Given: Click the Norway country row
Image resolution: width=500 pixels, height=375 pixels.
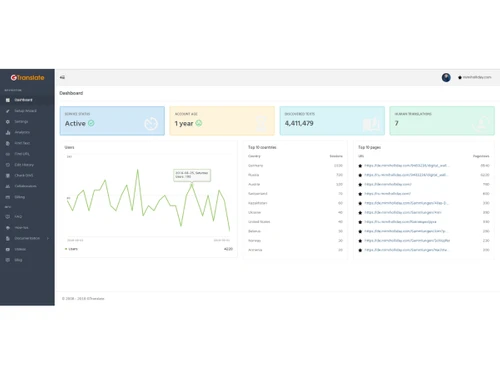Looking at the screenshot, I should click(x=295, y=240).
